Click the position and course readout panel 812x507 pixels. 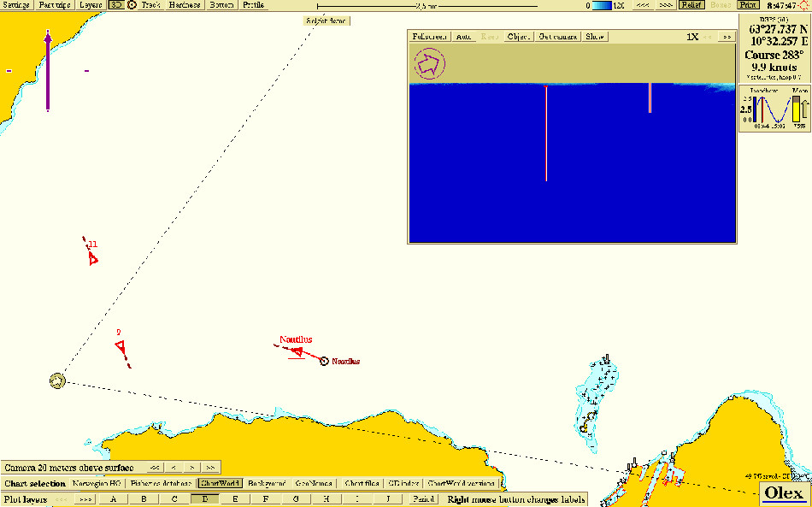pos(774,48)
